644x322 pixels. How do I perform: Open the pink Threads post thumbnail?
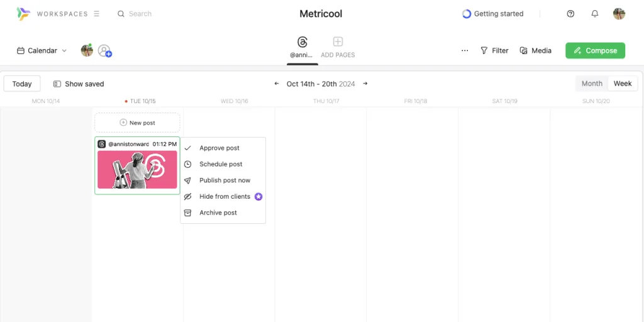137,170
